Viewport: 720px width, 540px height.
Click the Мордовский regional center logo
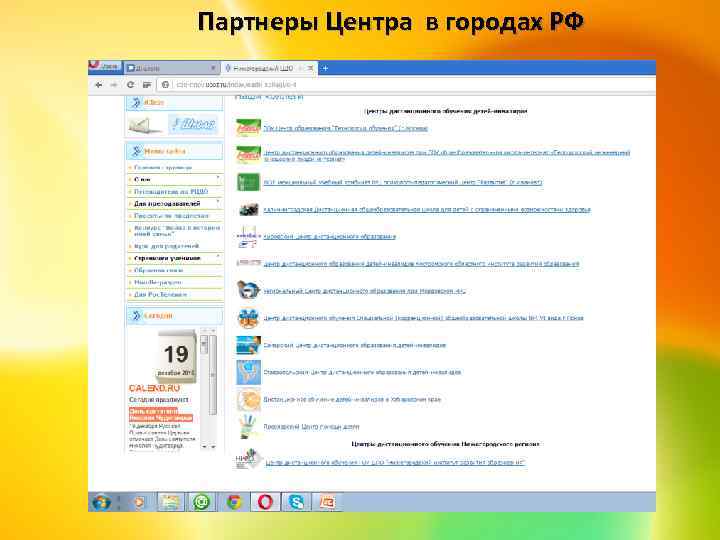tap(248, 290)
